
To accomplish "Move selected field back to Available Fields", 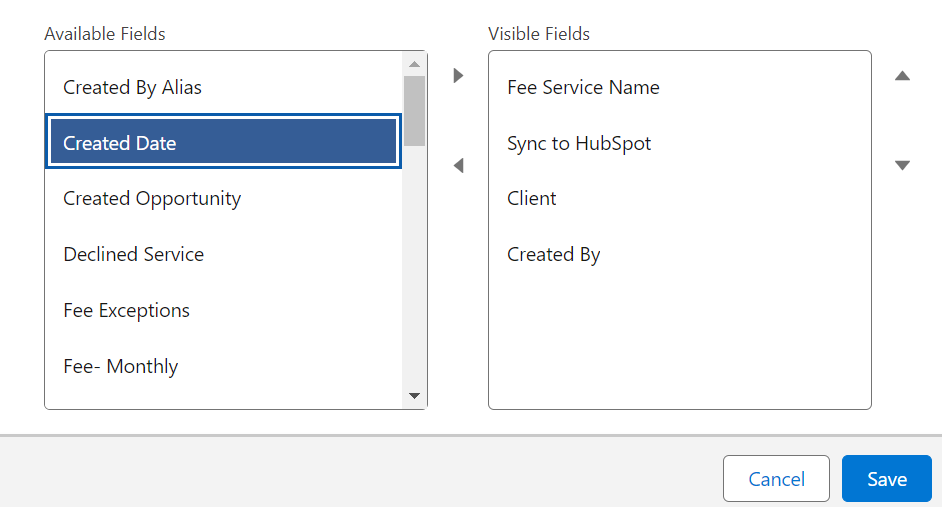I will coord(458,165).
